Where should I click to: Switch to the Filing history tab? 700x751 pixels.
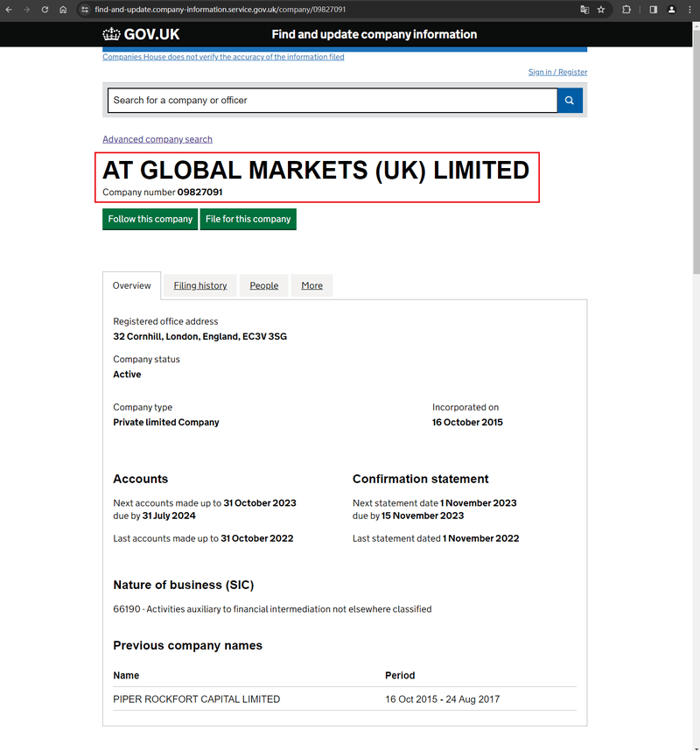200,285
